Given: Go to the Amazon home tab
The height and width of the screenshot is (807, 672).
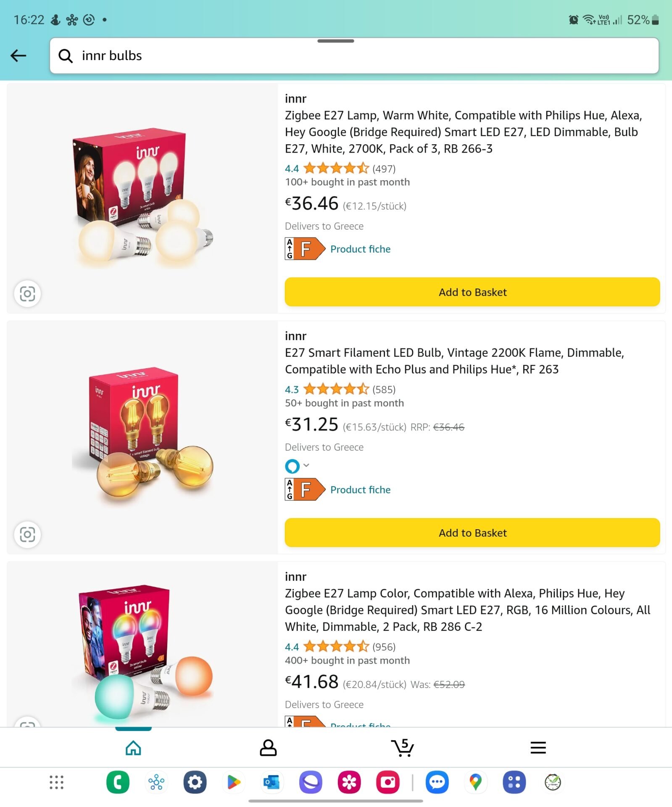Looking at the screenshot, I should point(133,748).
